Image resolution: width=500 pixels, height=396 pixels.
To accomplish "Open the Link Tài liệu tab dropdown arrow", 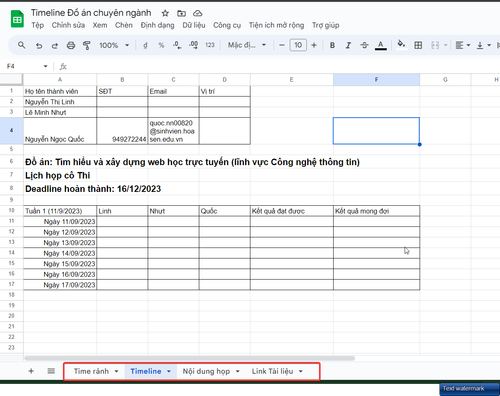I will pos(301,371).
